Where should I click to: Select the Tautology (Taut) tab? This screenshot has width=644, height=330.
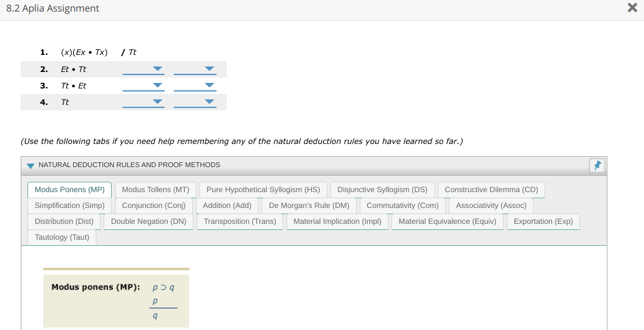(x=62, y=237)
